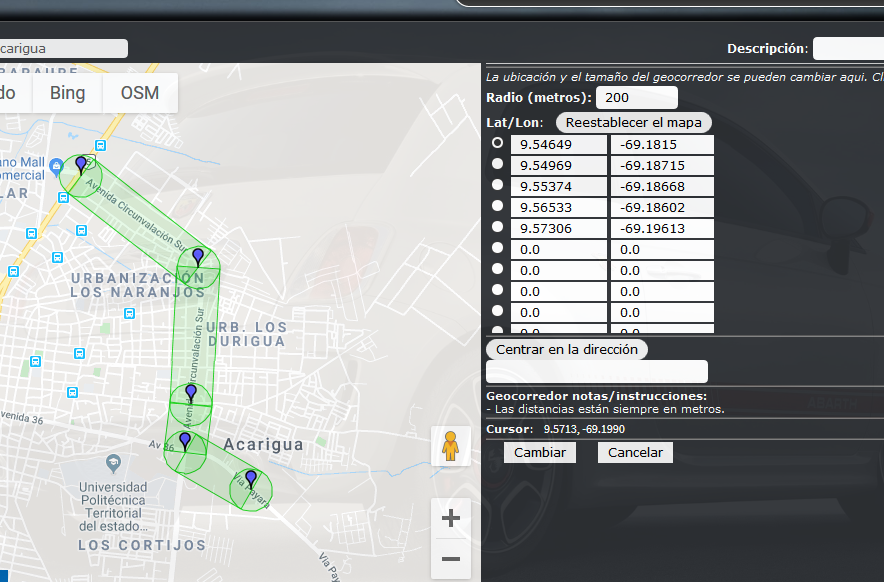
Task: Select the first empty 0.0 coordinate radio button
Action: (x=497, y=249)
